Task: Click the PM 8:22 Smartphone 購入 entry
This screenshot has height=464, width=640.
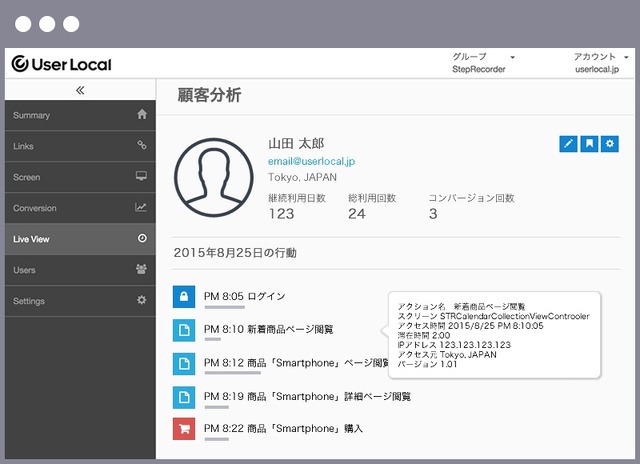Action: coord(283,428)
